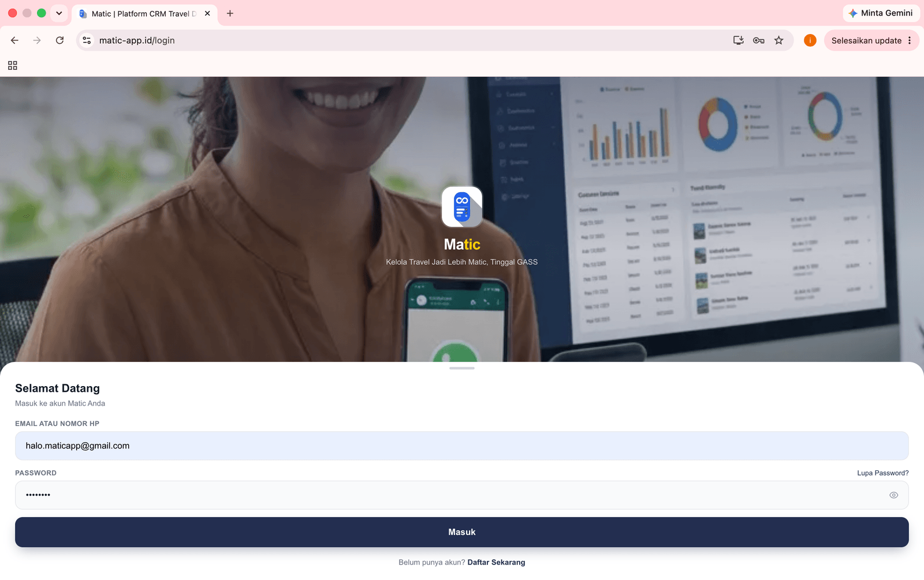Screen dimensions: 924x580
Task: Open the orange Chrome profile avatar
Action: [x=810, y=40]
